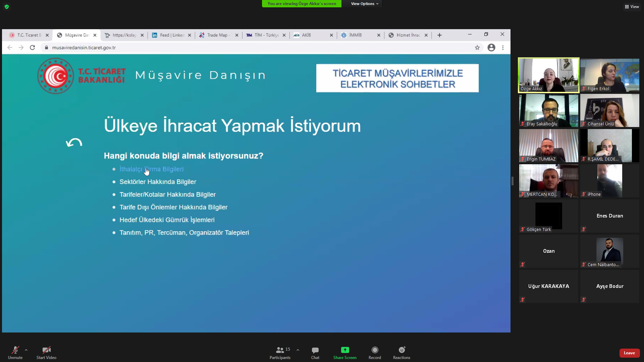Switch to the Trade Map tab

(x=217, y=35)
